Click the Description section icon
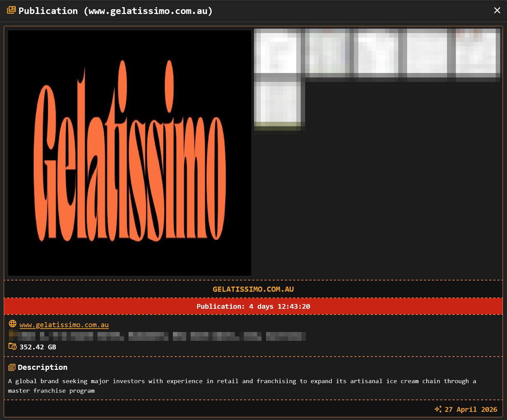The width and height of the screenshot is (507, 420). pyautogui.click(x=12, y=367)
